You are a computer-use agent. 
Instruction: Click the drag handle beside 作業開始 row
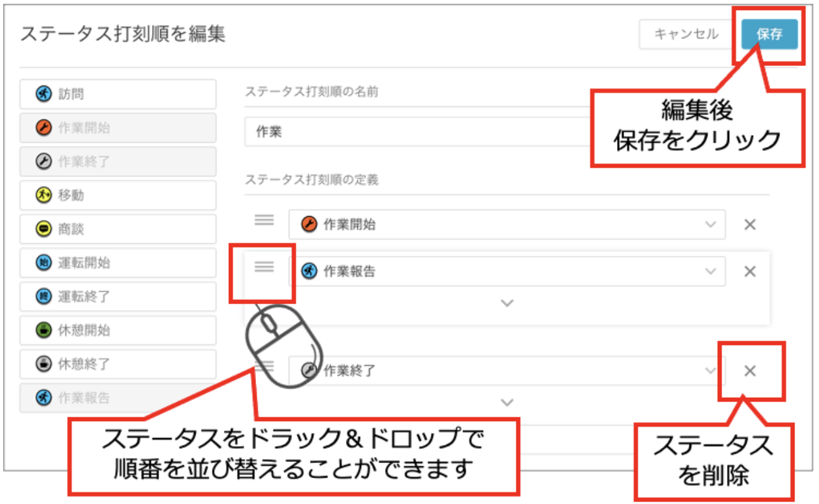[x=264, y=220]
